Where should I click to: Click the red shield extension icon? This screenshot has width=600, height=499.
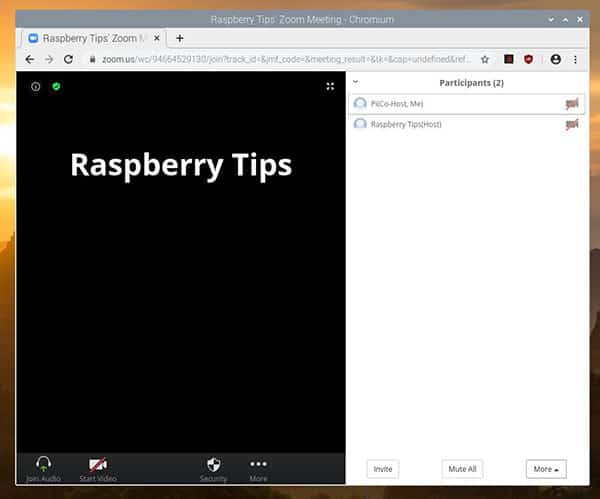[528, 59]
